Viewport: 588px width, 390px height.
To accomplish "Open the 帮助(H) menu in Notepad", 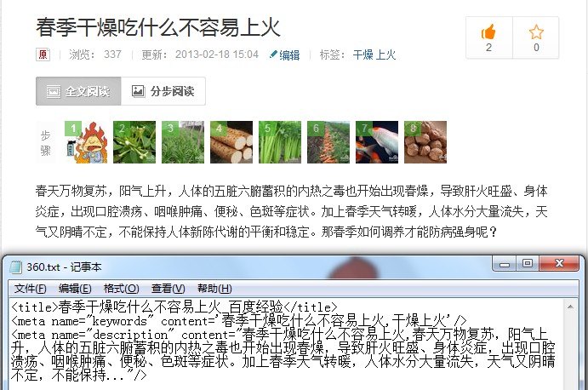I will [214, 289].
